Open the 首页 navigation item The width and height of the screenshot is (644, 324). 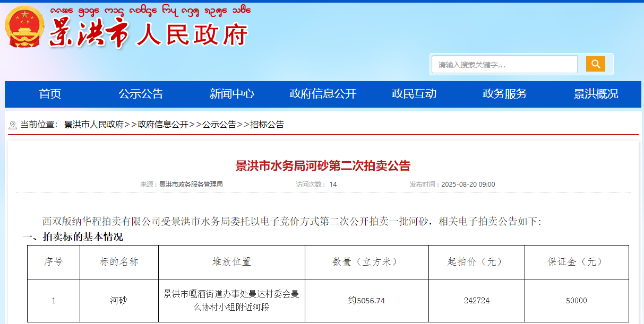pyautogui.click(x=50, y=94)
